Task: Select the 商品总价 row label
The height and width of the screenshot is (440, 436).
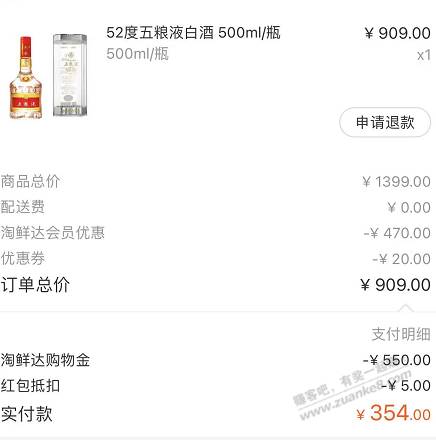Action: pyautogui.click(x=30, y=182)
